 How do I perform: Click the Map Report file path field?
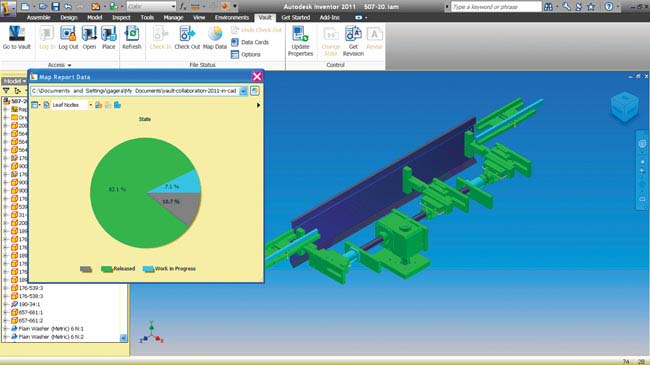tap(134, 91)
